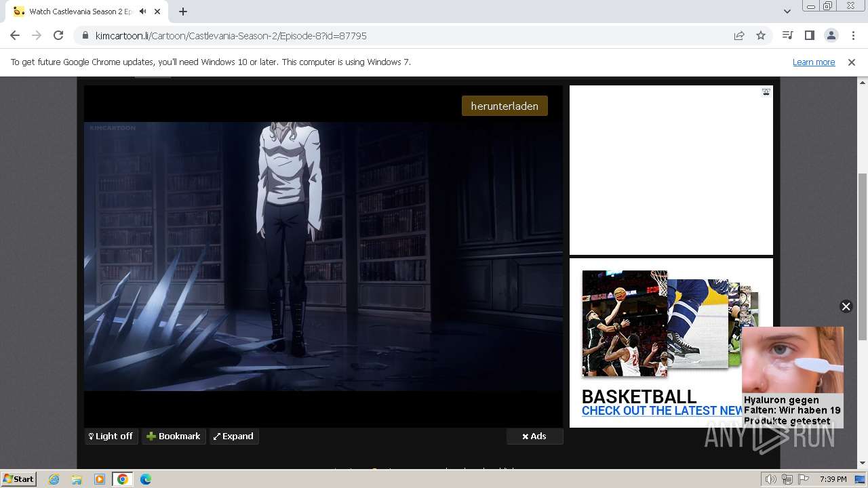Open a new tab
Image resolution: width=868 pixels, height=488 pixels.
(x=183, y=12)
